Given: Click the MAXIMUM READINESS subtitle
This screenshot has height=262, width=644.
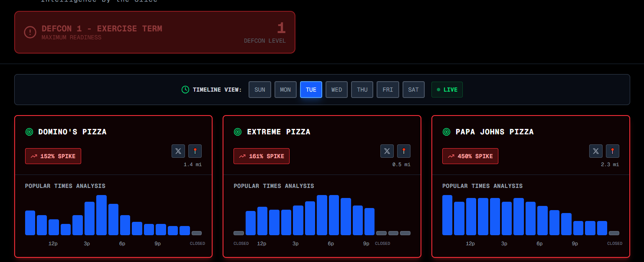Looking at the screenshot, I should click(x=72, y=38).
